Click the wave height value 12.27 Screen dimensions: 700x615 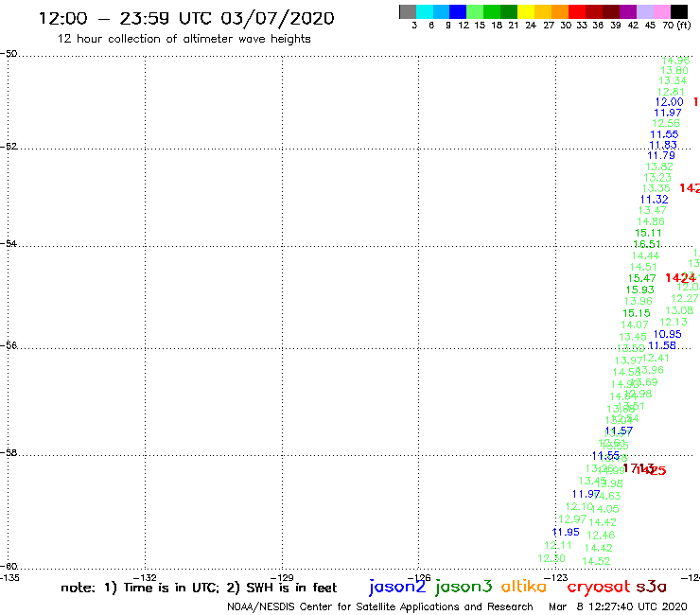(684, 298)
